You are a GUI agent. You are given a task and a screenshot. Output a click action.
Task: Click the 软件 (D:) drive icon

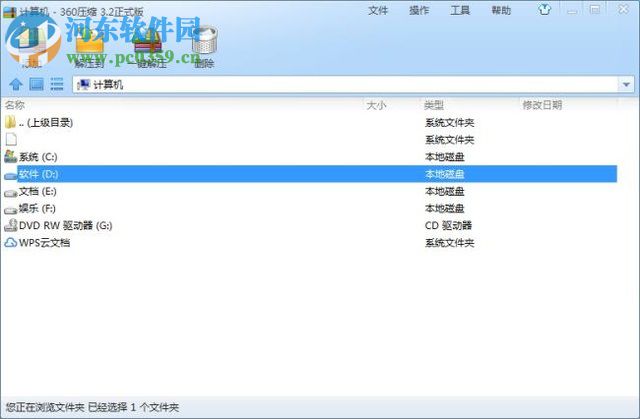pos(10,175)
